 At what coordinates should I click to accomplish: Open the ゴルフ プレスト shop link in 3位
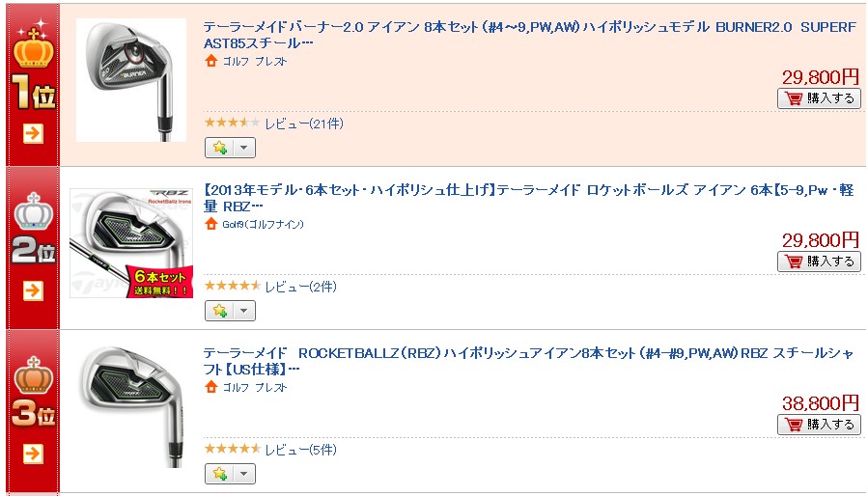click(x=255, y=388)
